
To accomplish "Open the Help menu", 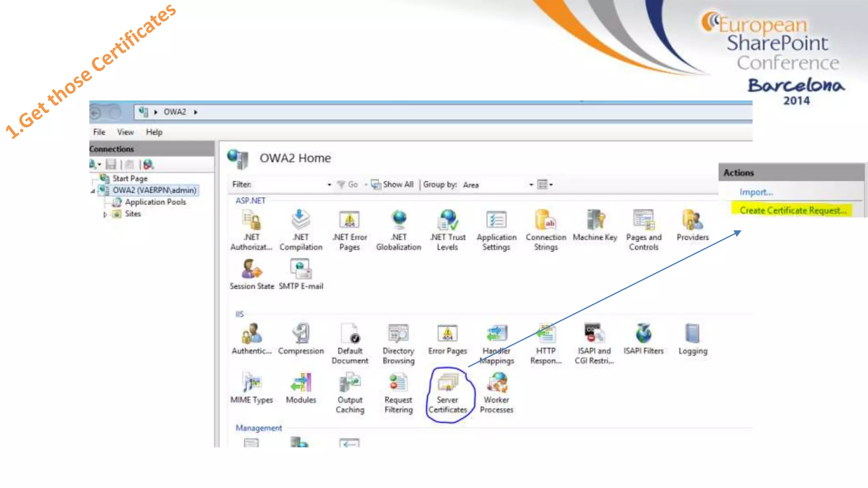I will (154, 132).
